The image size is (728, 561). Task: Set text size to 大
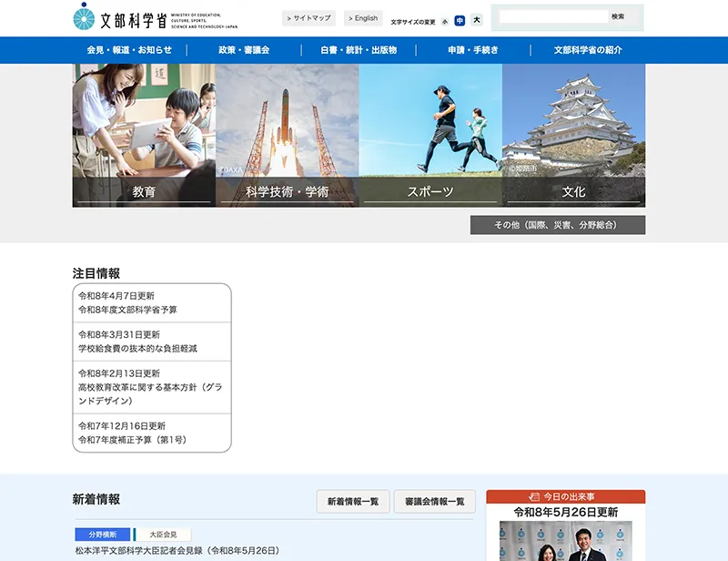click(476, 20)
